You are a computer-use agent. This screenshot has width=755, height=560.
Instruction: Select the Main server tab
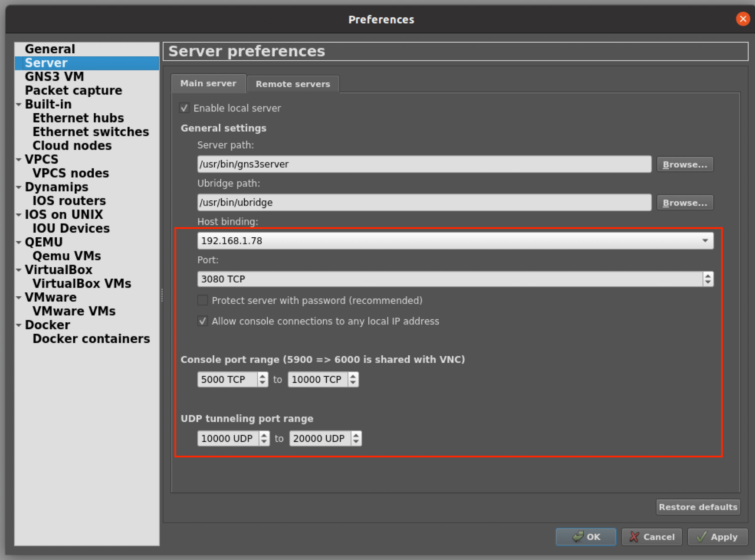point(208,83)
